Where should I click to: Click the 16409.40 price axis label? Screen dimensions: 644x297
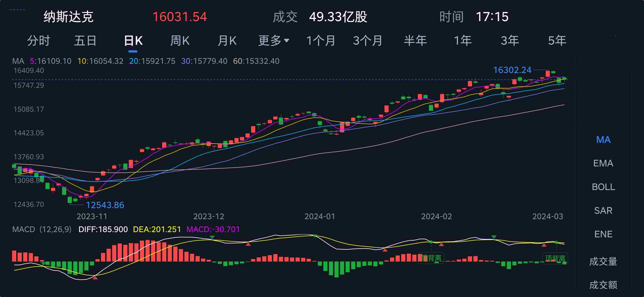click(x=29, y=71)
